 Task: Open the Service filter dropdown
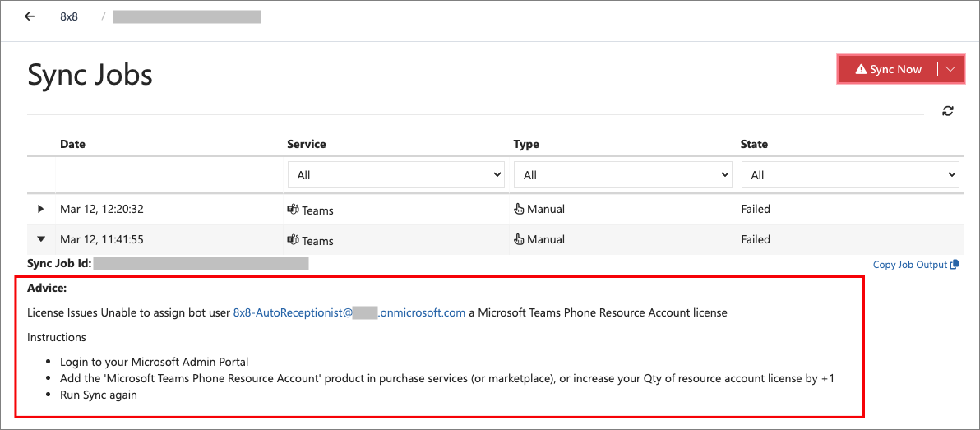point(396,176)
